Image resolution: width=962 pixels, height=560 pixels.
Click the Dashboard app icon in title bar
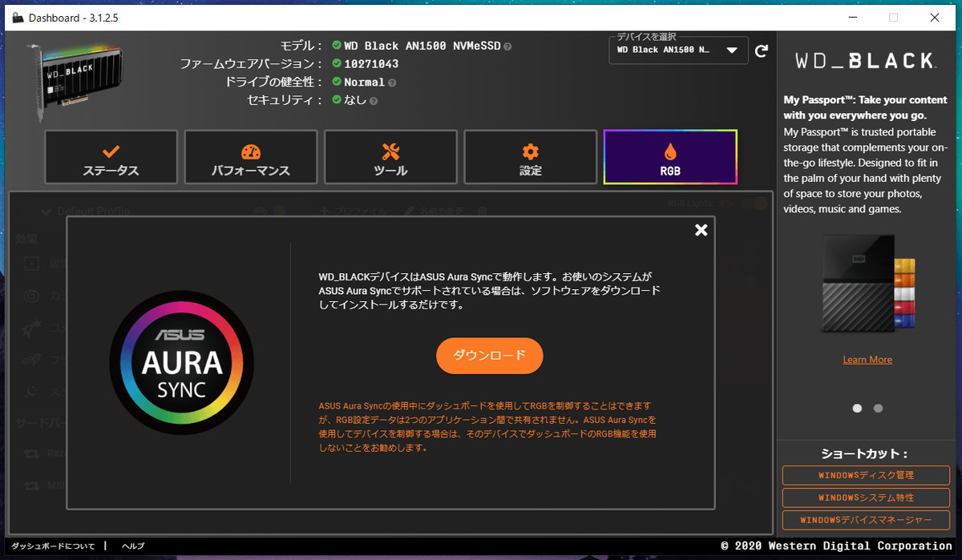pyautogui.click(x=18, y=17)
